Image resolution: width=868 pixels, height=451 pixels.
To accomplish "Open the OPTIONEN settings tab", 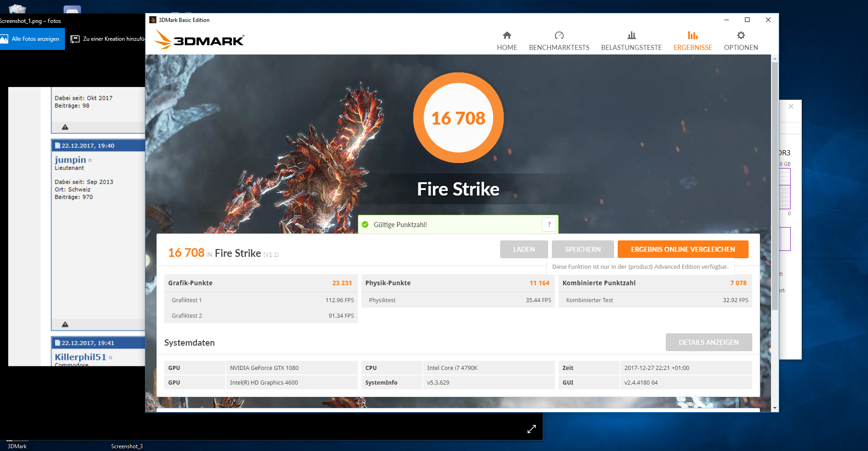I will coord(741,41).
